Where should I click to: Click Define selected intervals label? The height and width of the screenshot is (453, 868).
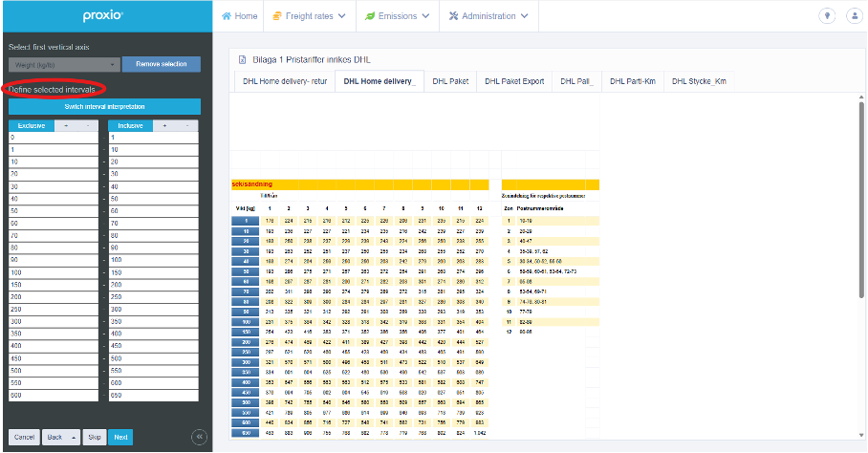coord(52,89)
